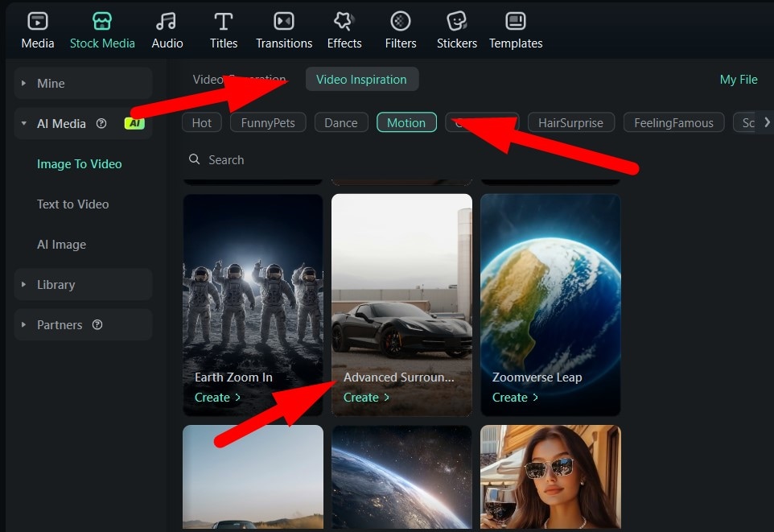Click the Advanced Surroun... title text
The height and width of the screenshot is (532, 774).
398,377
